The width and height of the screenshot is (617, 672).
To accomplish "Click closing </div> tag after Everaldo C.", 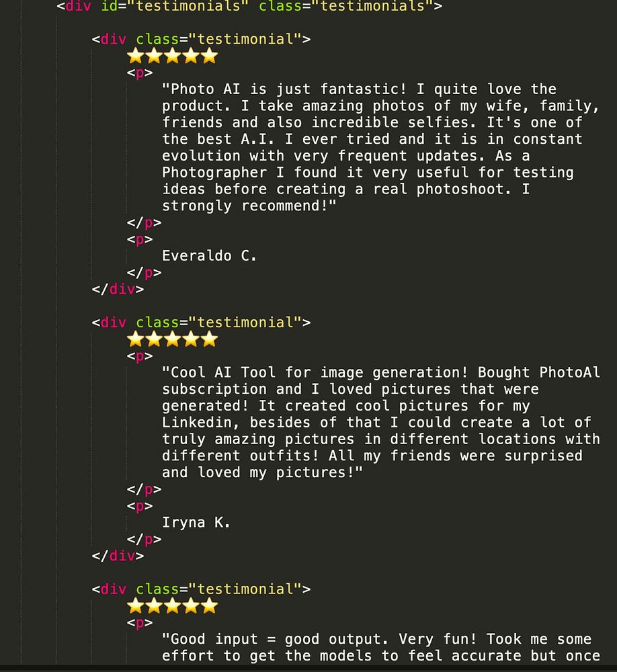I will click(118, 290).
